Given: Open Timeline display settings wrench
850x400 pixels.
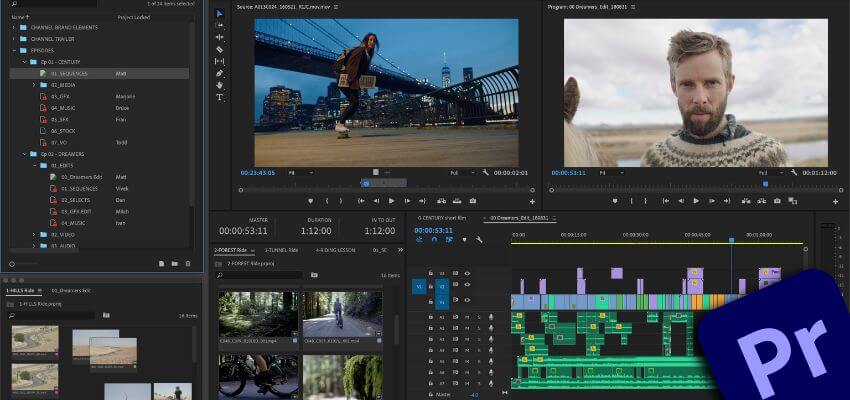Looking at the screenshot, I should [x=479, y=240].
